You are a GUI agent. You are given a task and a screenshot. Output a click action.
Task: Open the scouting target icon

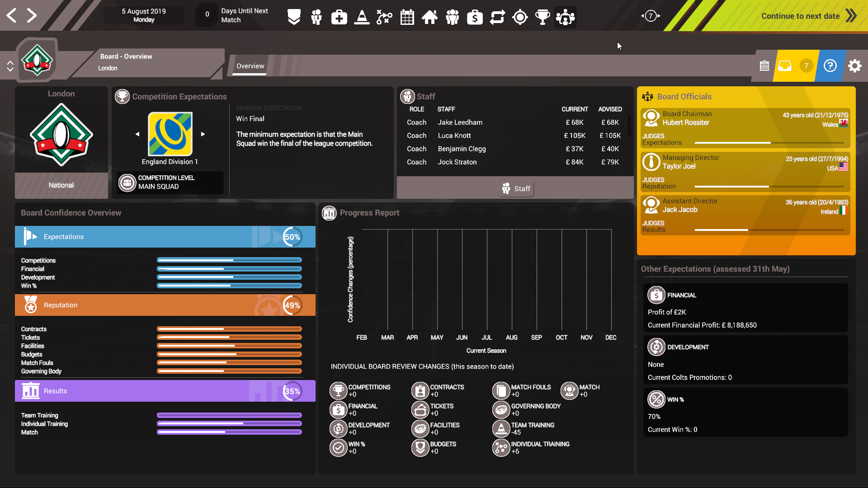[x=520, y=17]
